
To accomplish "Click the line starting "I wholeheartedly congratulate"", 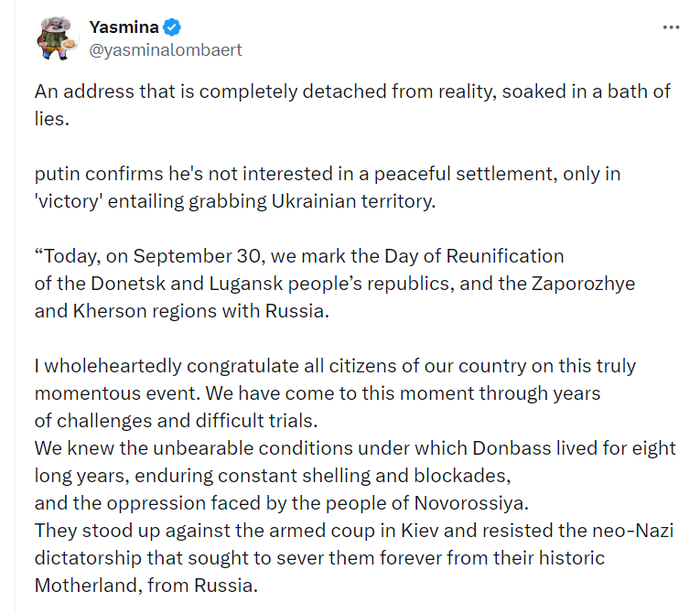I will (335, 366).
